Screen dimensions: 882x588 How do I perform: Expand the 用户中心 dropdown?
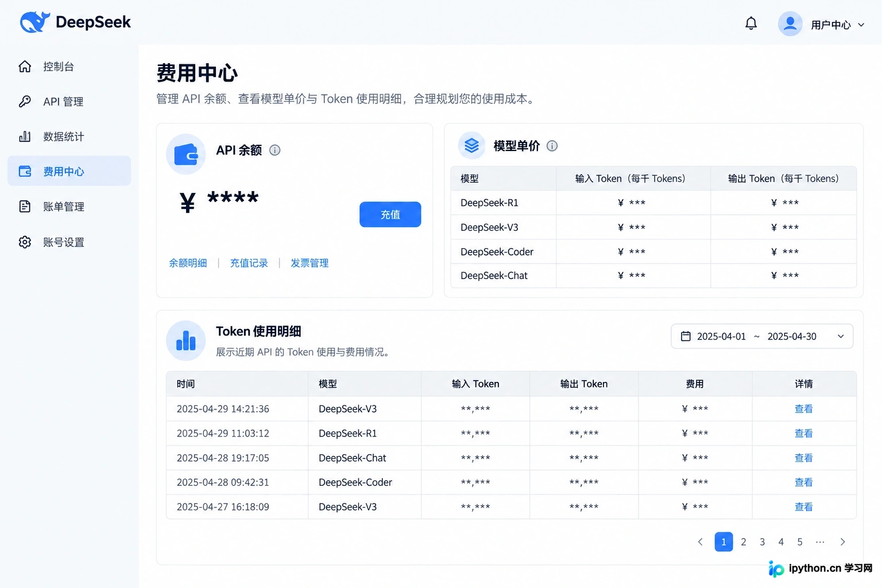[838, 25]
